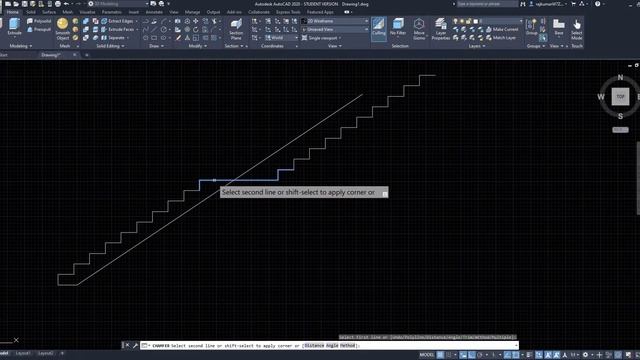Expand the Draw panel
640x360 pixels.
click(156, 46)
